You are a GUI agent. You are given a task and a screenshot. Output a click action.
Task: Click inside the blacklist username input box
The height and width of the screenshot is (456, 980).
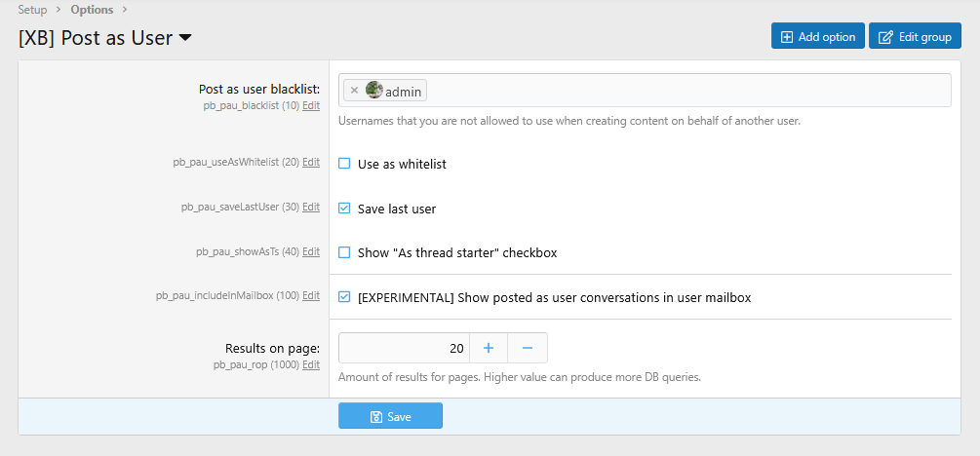[x=683, y=91]
